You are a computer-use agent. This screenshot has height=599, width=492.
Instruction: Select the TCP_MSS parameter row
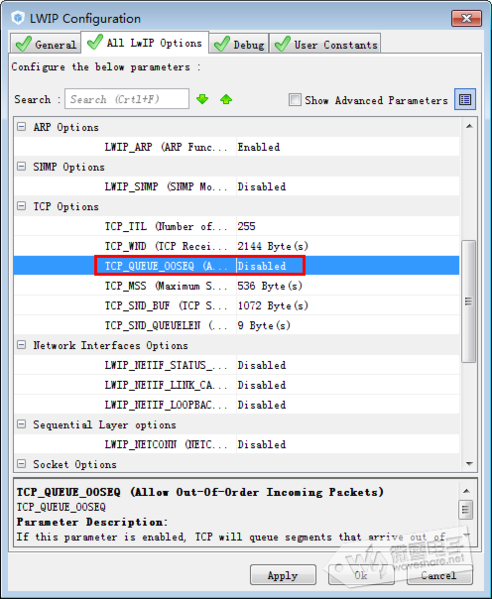click(x=237, y=286)
